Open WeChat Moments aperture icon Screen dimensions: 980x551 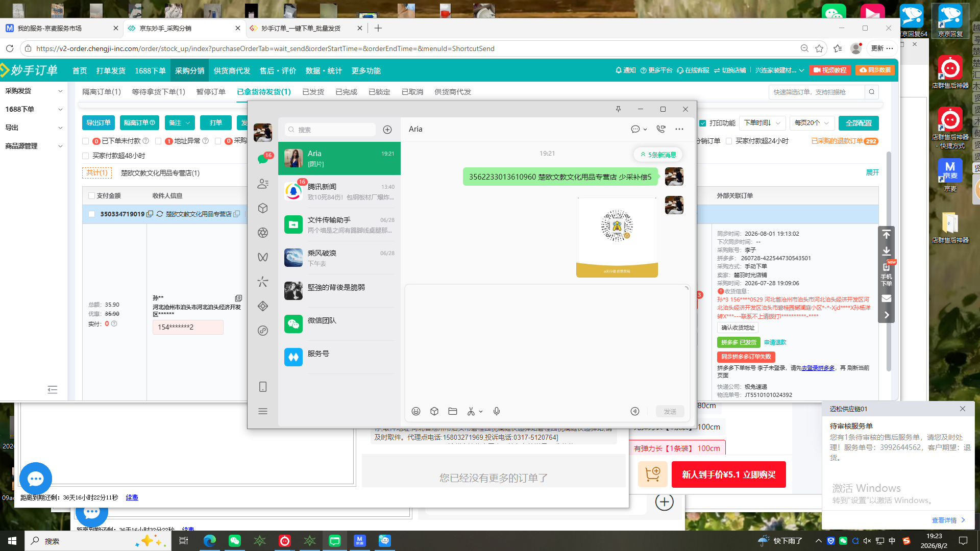click(263, 233)
